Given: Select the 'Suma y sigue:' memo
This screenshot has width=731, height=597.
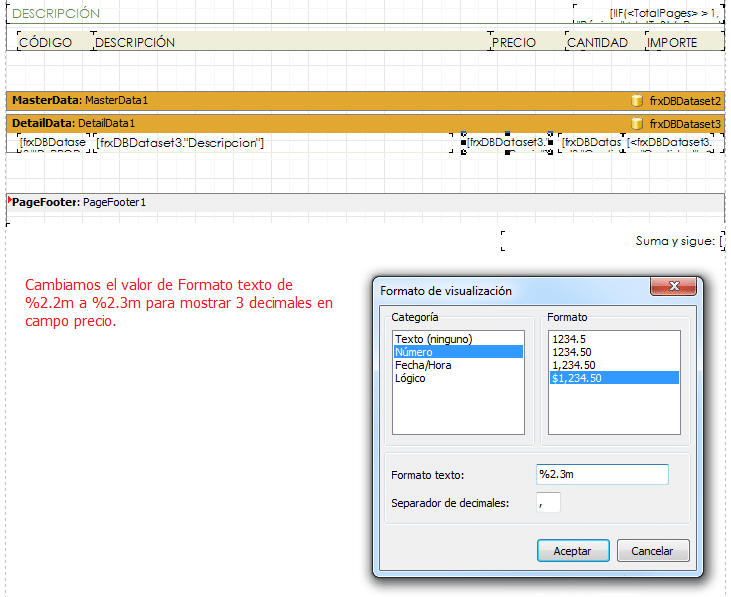Looking at the screenshot, I should tap(613, 241).
